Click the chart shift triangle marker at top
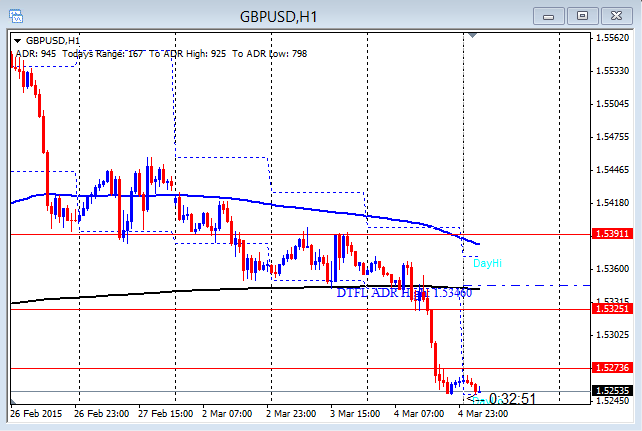Image resolution: width=642 pixels, height=431 pixels. click(472, 36)
